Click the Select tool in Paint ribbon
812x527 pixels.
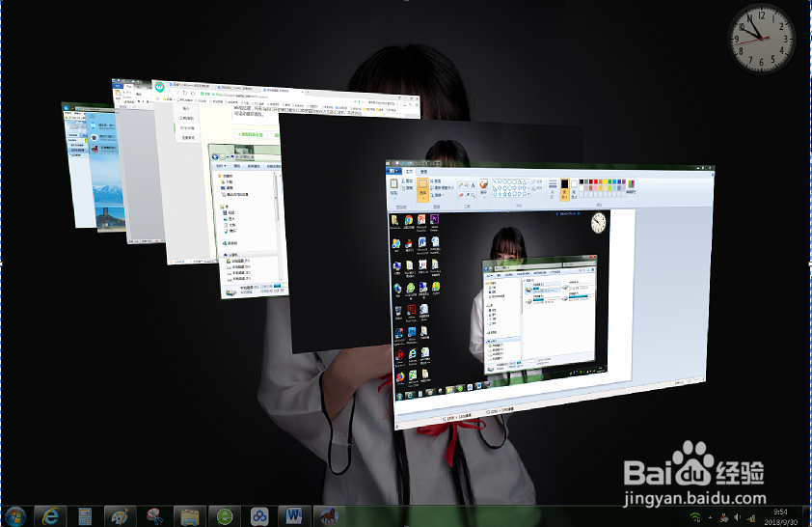click(x=422, y=188)
